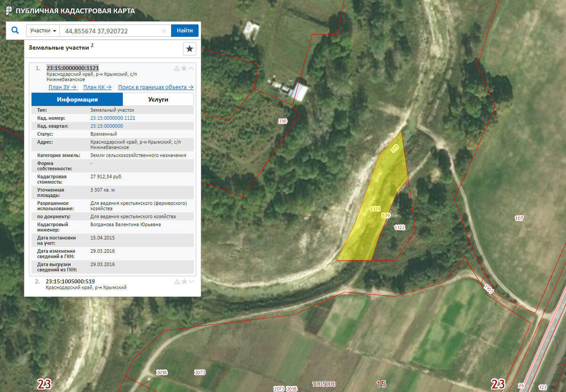Click the Кад. квартал value 23:15:0000000 link

pyautogui.click(x=107, y=126)
